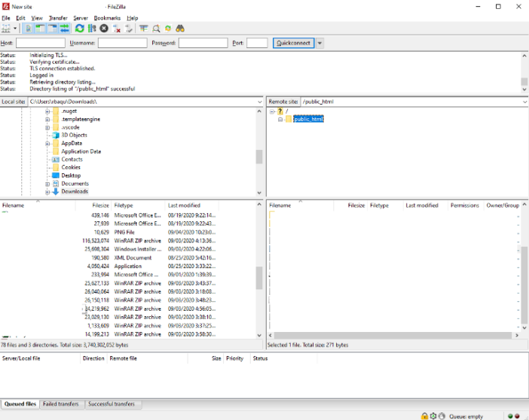Switch to the Failed transfers tab

tap(61, 404)
